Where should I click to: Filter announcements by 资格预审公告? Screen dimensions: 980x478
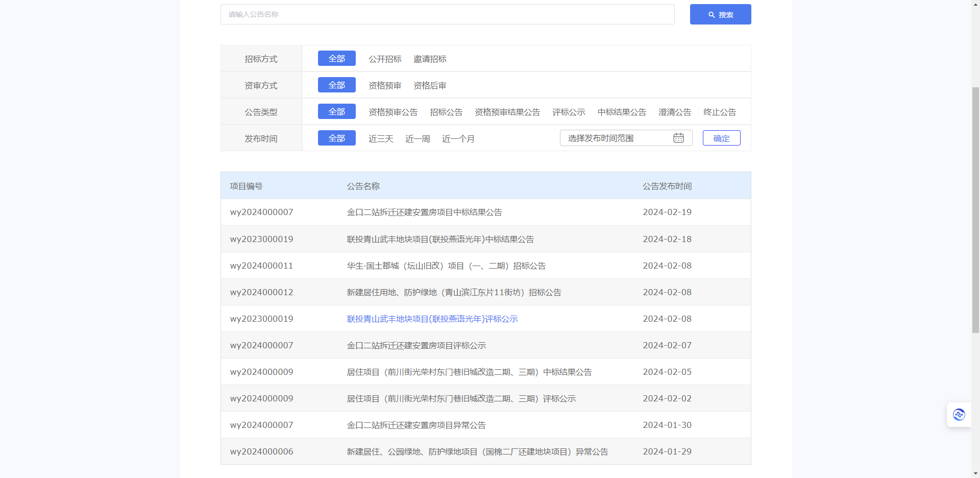click(393, 112)
